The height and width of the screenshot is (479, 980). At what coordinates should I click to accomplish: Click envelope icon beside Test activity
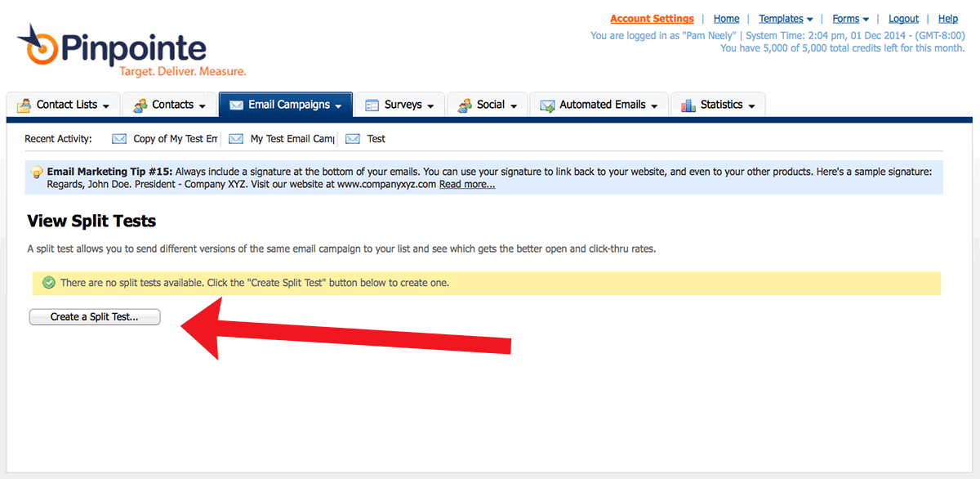coord(353,139)
